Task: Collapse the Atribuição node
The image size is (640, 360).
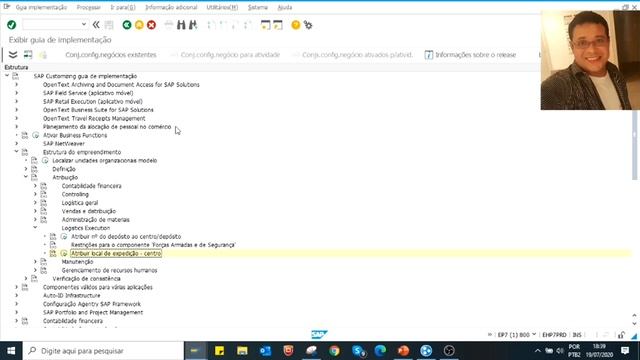Action: click(26, 177)
